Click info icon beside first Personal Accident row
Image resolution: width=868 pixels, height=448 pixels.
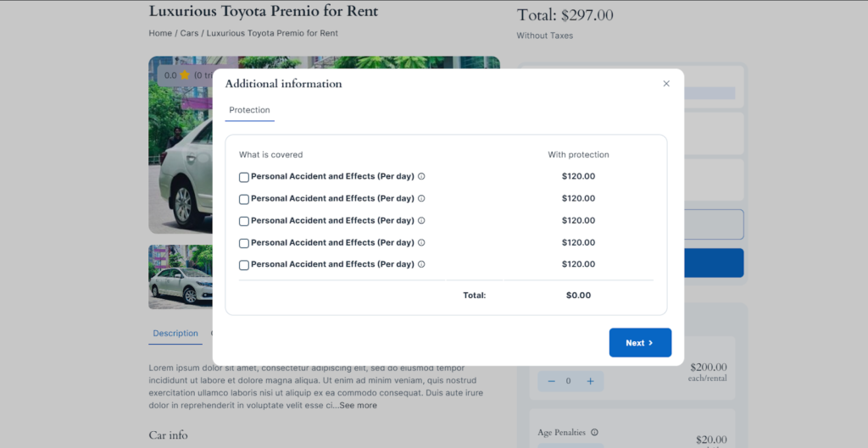[421, 176]
